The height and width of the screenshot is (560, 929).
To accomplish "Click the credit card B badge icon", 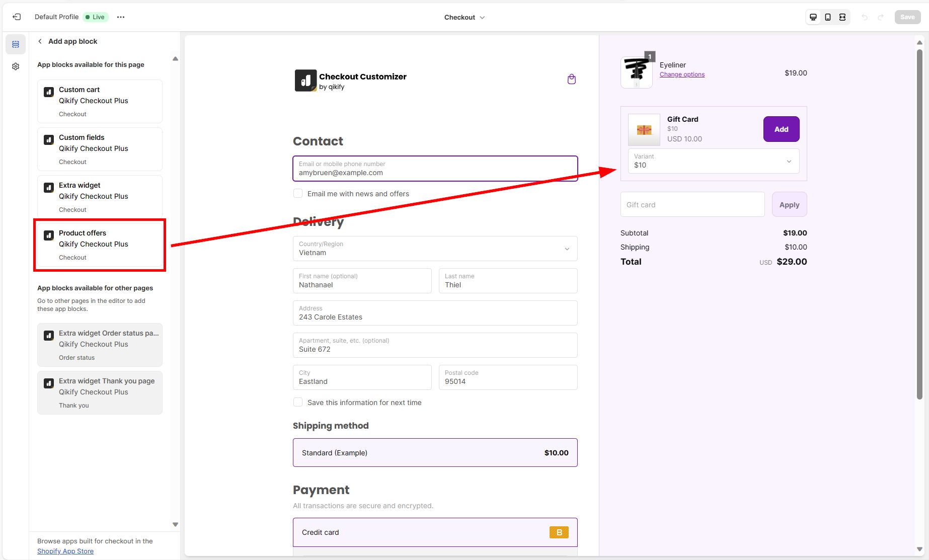I will point(559,532).
